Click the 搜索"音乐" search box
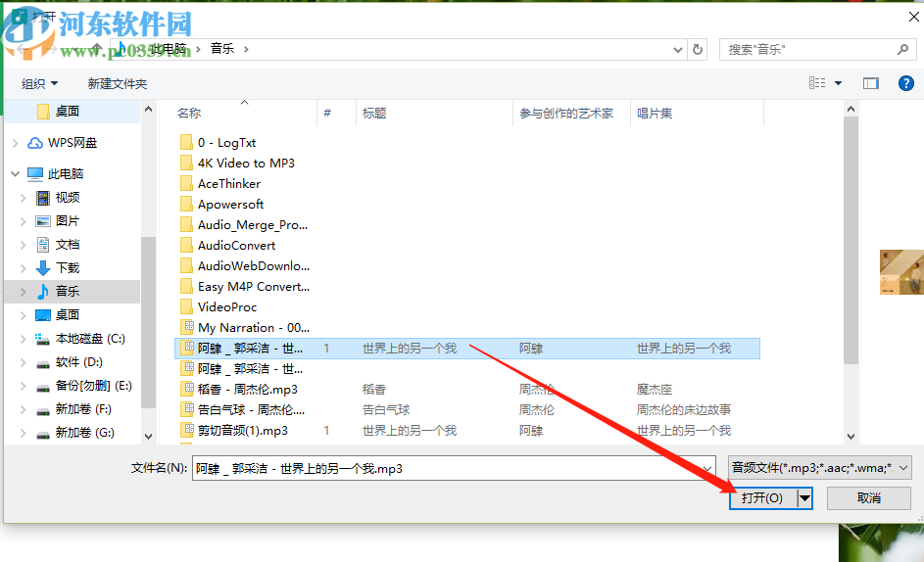The width and height of the screenshot is (924, 562). coord(817,50)
